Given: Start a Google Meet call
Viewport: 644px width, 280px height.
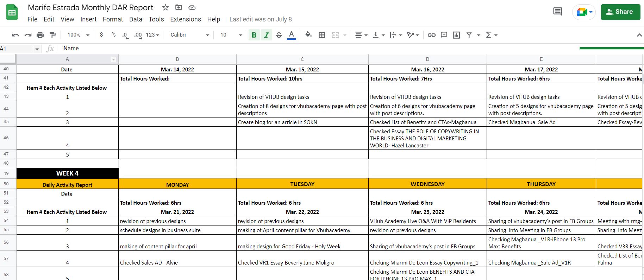Looking at the screenshot, I should pos(584,12).
